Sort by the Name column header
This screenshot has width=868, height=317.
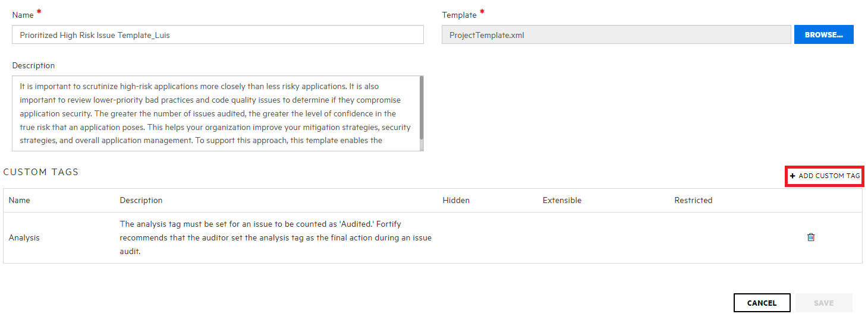tap(19, 200)
